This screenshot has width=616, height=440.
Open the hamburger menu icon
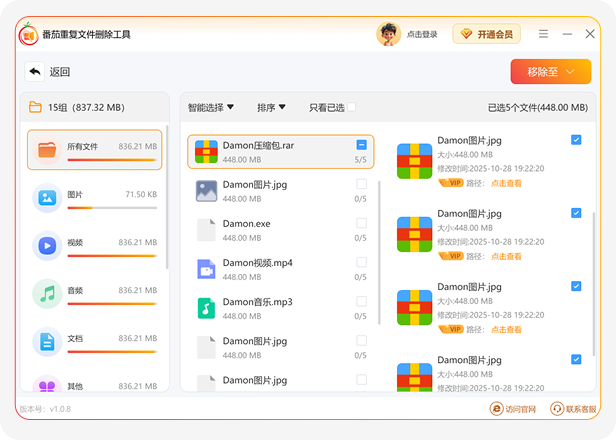pyautogui.click(x=543, y=34)
